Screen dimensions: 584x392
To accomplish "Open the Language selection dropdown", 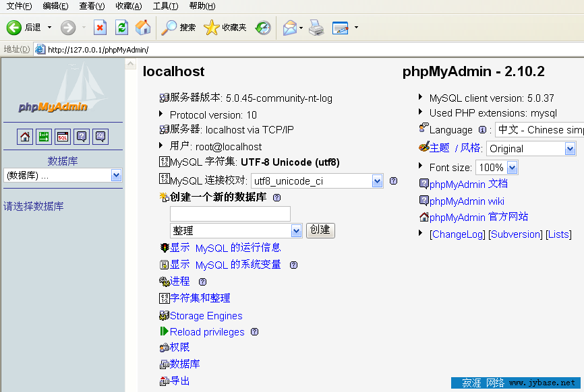I will (539, 130).
